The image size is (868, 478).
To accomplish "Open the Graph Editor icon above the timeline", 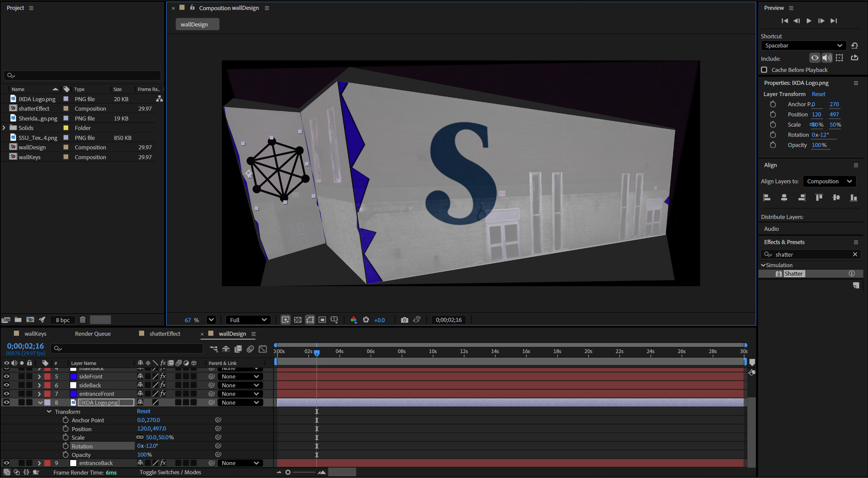I will 263,349.
